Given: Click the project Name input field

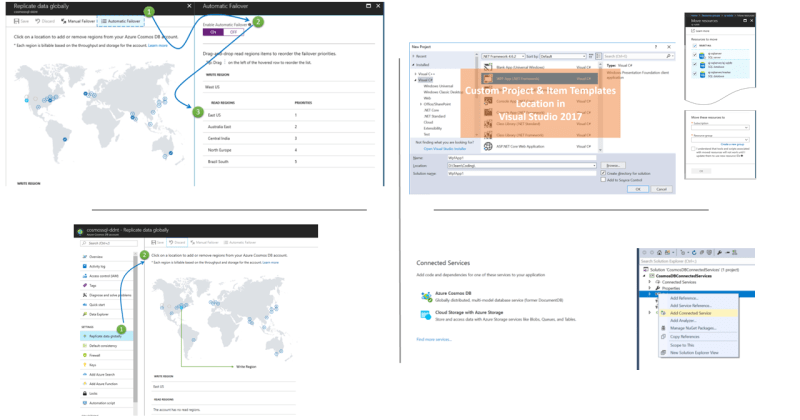Looking at the screenshot, I should [x=520, y=157].
